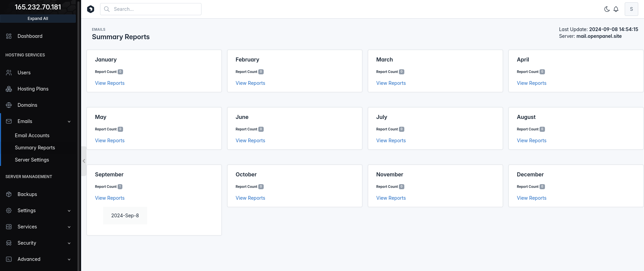This screenshot has width=644, height=271.
Task: Click the OpenPanel logo icon
Action: 91,9
